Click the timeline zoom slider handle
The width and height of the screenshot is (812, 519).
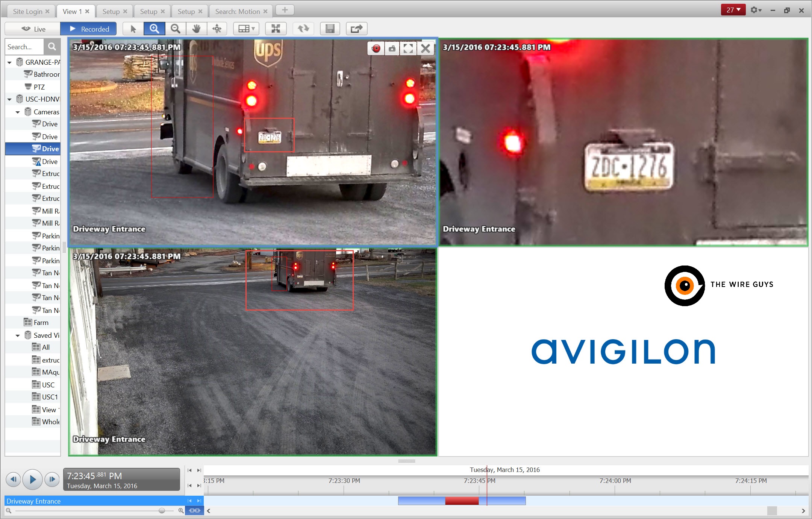coord(162,511)
